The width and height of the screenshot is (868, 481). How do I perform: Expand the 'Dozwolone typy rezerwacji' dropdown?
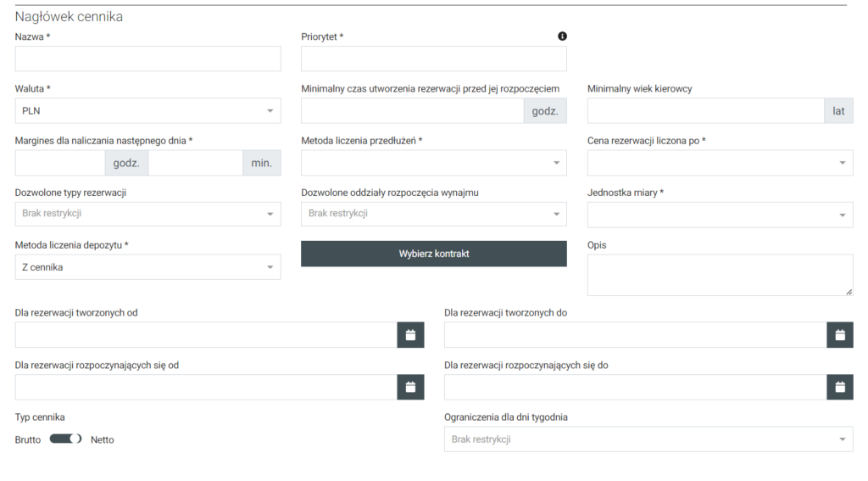[x=147, y=214]
